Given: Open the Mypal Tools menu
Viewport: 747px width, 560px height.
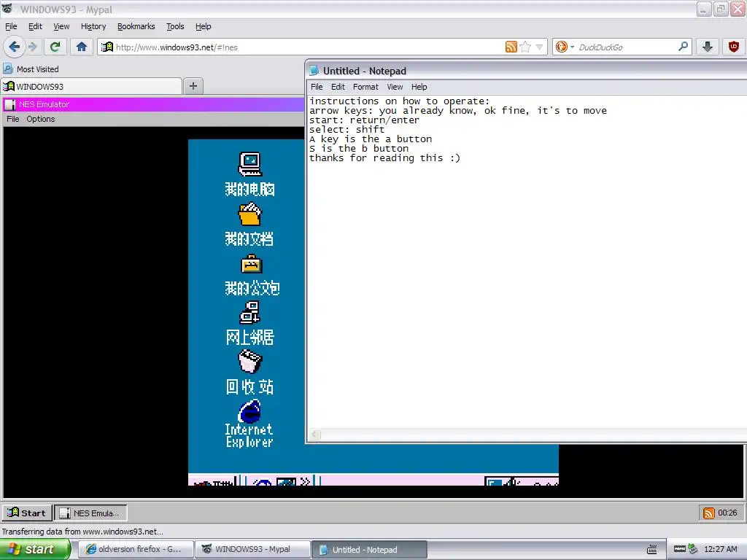Looking at the screenshot, I should [175, 26].
